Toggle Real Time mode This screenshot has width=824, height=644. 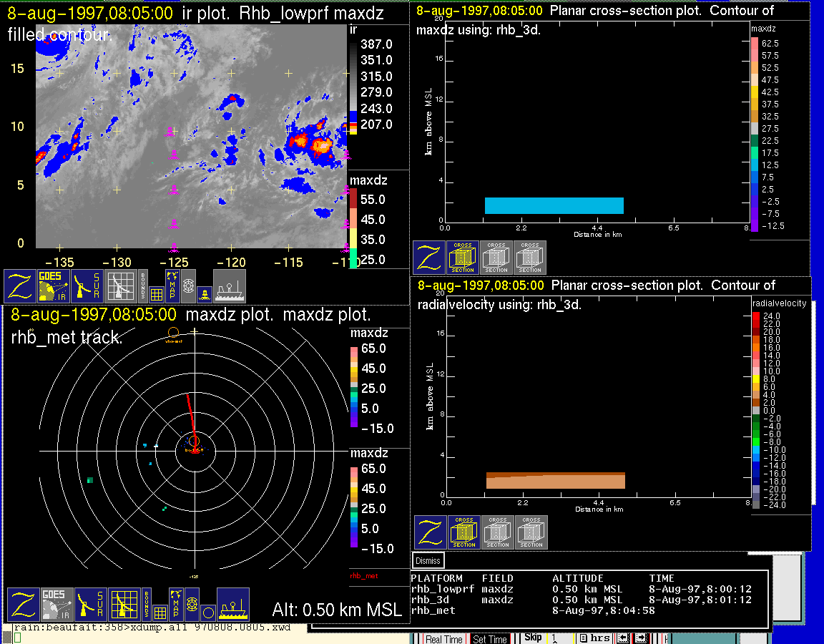pyautogui.click(x=443, y=639)
